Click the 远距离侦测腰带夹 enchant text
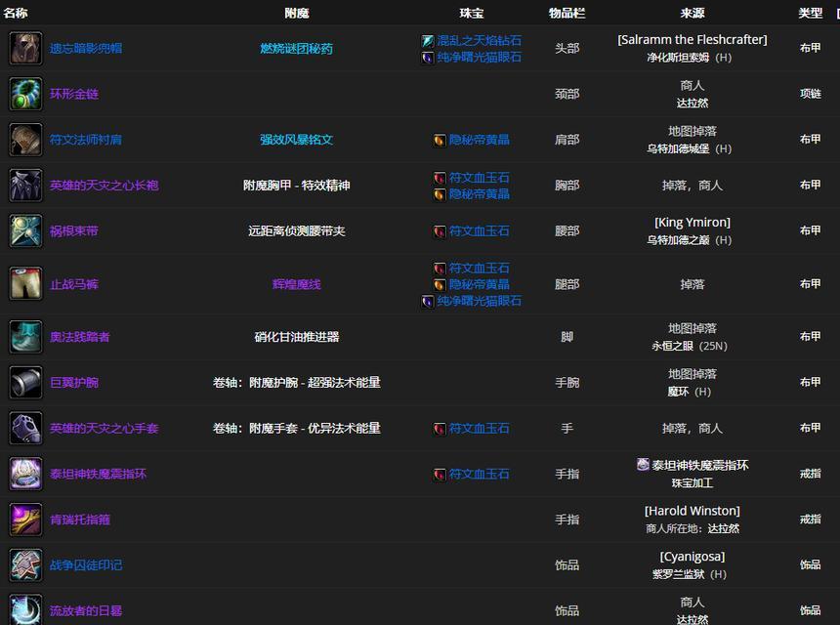Image resolution: width=840 pixels, height=625 pixels. point(296,230)
